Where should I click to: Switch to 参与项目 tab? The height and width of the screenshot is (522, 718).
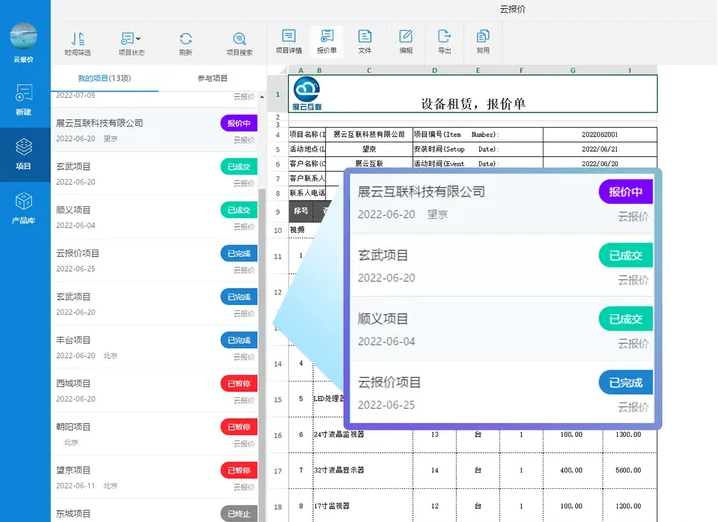[212, 78]
